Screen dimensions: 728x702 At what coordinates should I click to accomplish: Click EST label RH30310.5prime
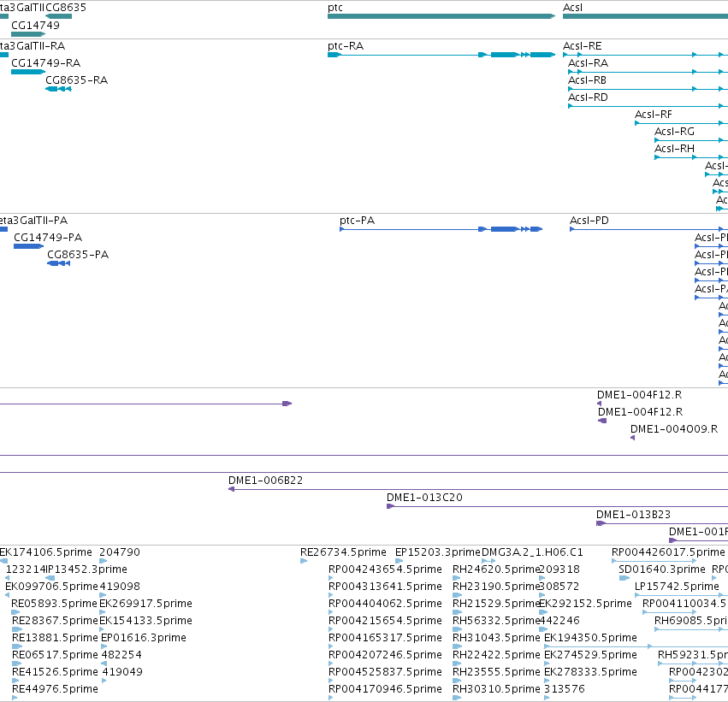pos(496,690)
